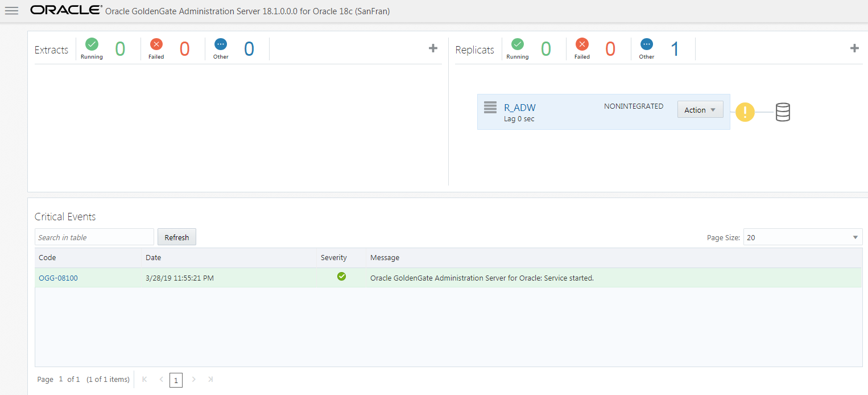Click the Replicats Running count 0

tap(546, 49)
